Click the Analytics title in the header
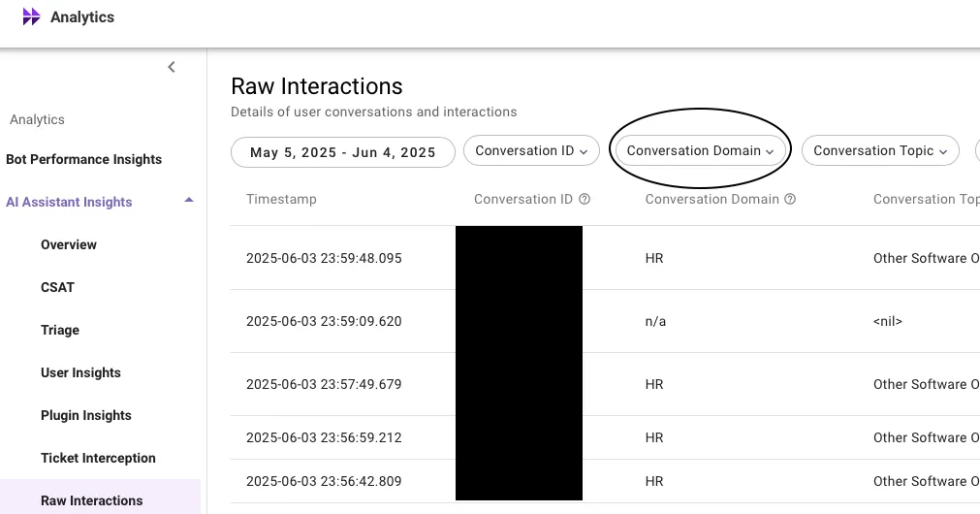The image size is (980, 514). point(82,17)
